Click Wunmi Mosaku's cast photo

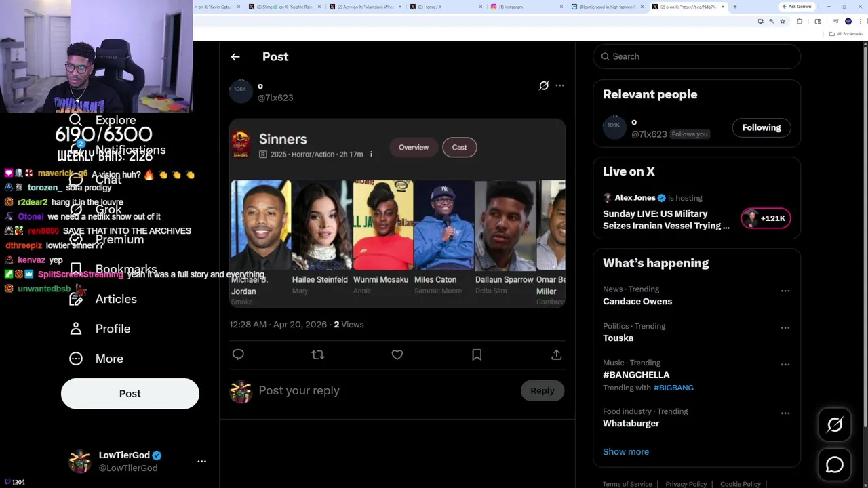coord(383,226)
